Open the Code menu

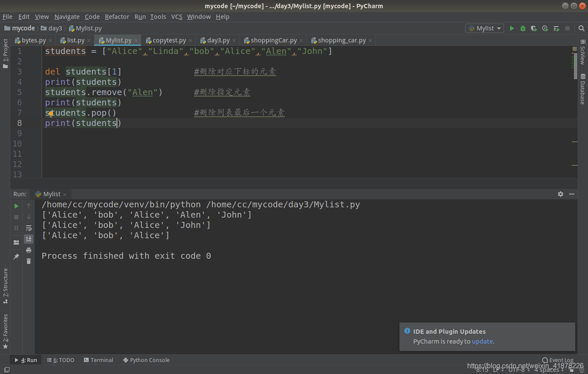point(92,17)
